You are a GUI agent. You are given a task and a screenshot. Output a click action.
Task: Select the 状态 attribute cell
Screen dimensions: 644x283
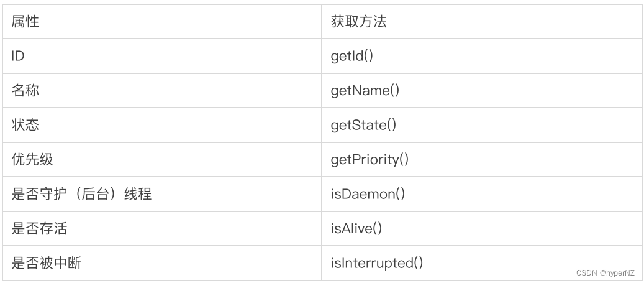25,125
